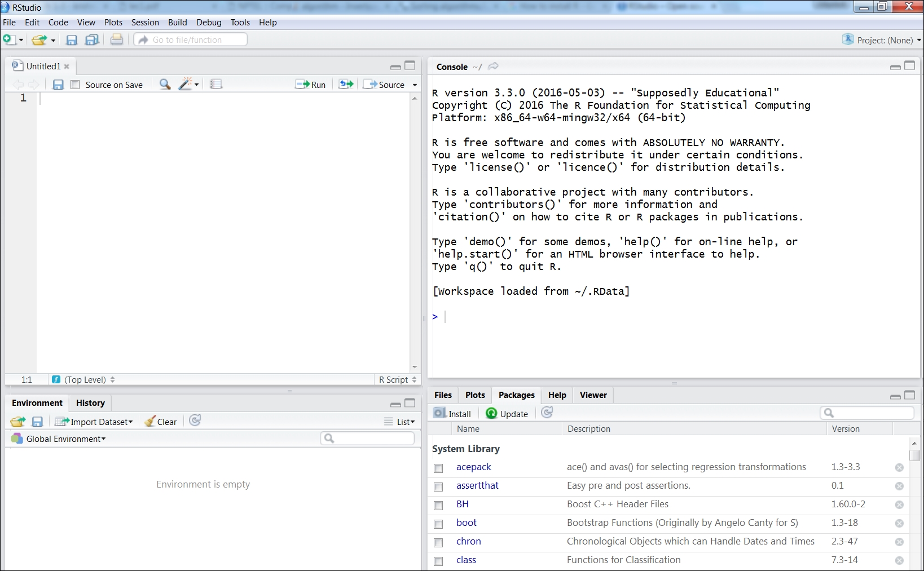Click the Packages search box
The image size is (924, 571).
pos(867,413)
